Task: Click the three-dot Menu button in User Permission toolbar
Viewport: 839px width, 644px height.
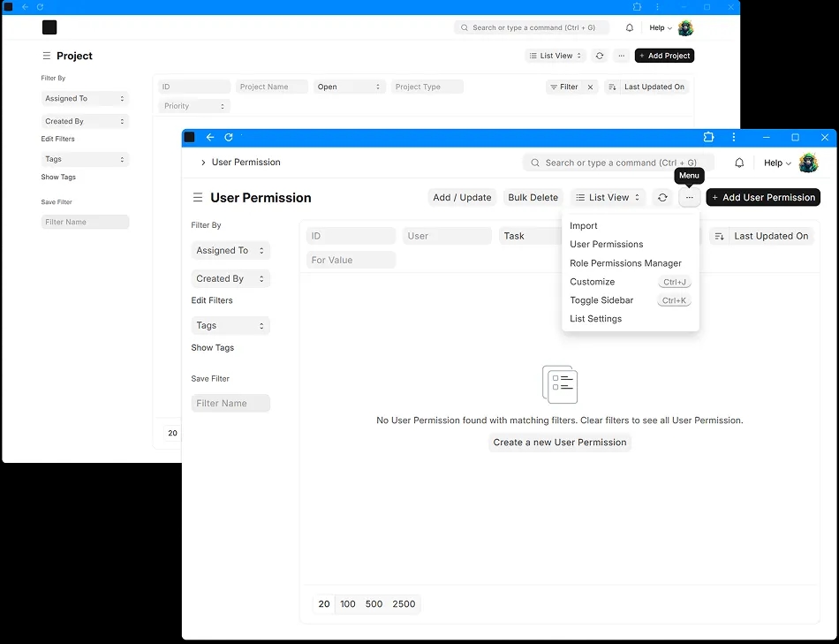Action: (689, 198)
